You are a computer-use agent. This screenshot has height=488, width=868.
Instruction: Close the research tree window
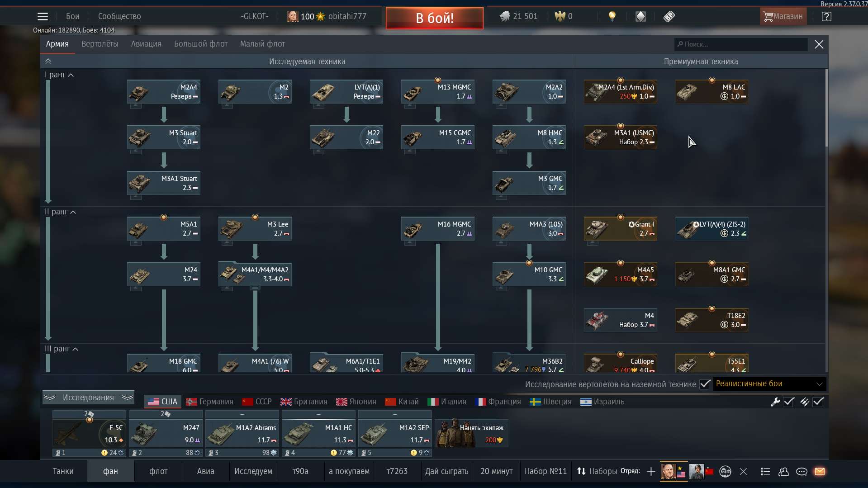pyautogui.click(x=819, y=44)
